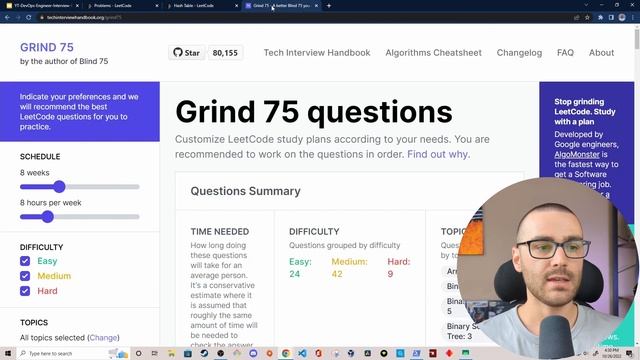
Task: Open Discord icon in the taskbar
Action: (253, 353)
